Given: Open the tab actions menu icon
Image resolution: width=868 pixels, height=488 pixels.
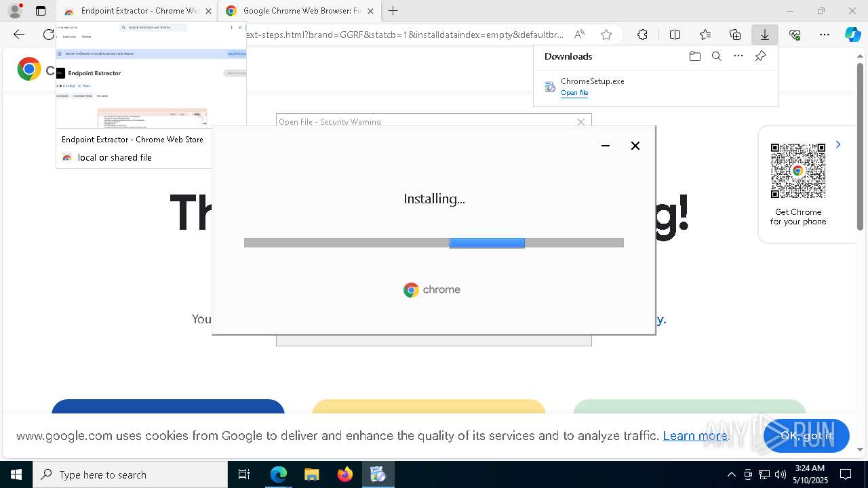Looking at the screenshot, I should click(41, 11).
